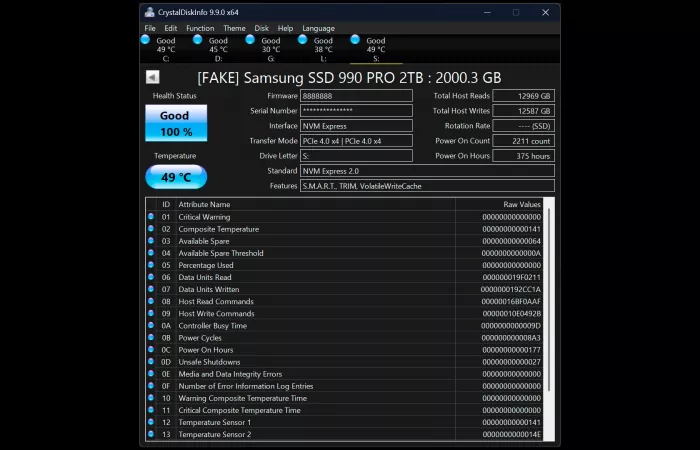
Task: Click Rotation Rate value ---- (SSD)
Action: (x=524, y=126)
